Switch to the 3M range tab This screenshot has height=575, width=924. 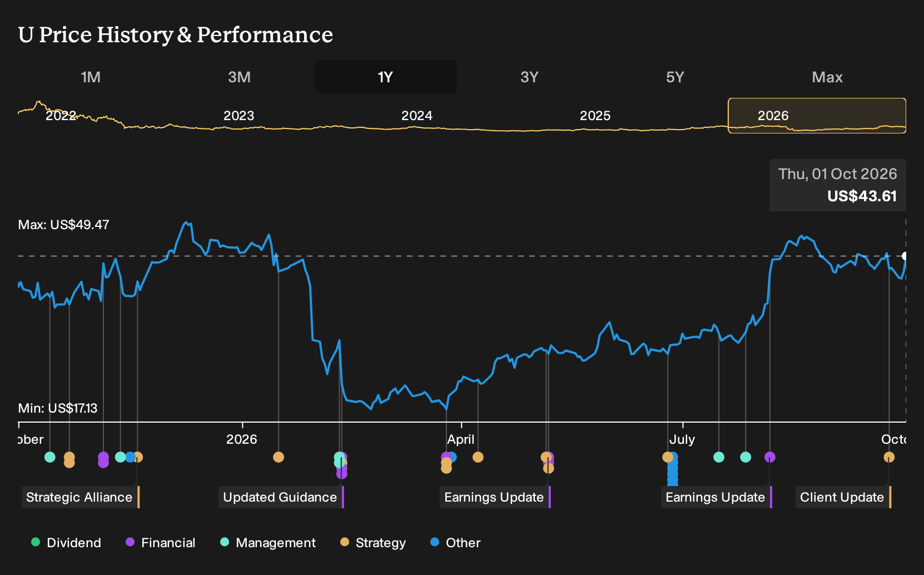[239, 77]
